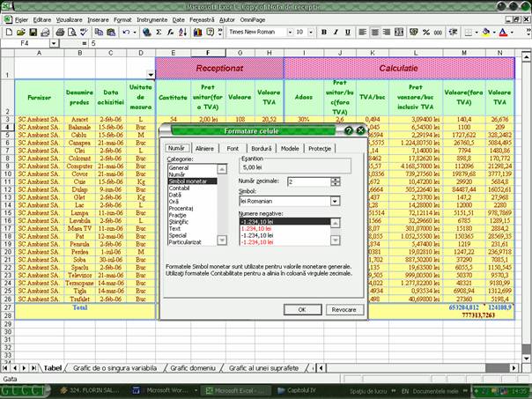Sort ascending with the A-Z icon
The height and width of the screenshot is (399, 532).
(183, 33)
